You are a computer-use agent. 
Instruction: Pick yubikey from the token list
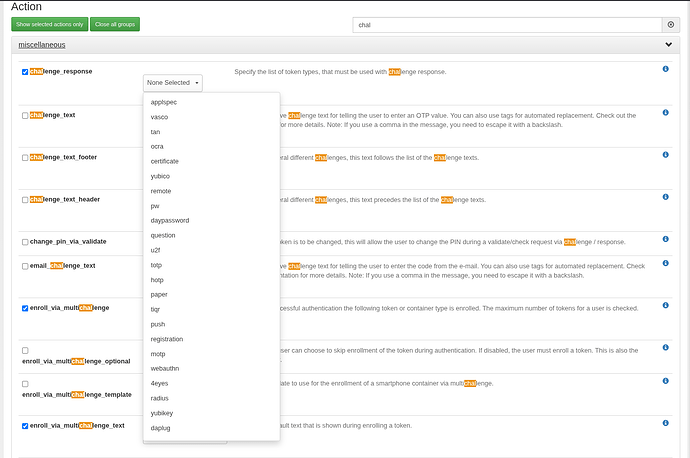(x=161, y=412)
